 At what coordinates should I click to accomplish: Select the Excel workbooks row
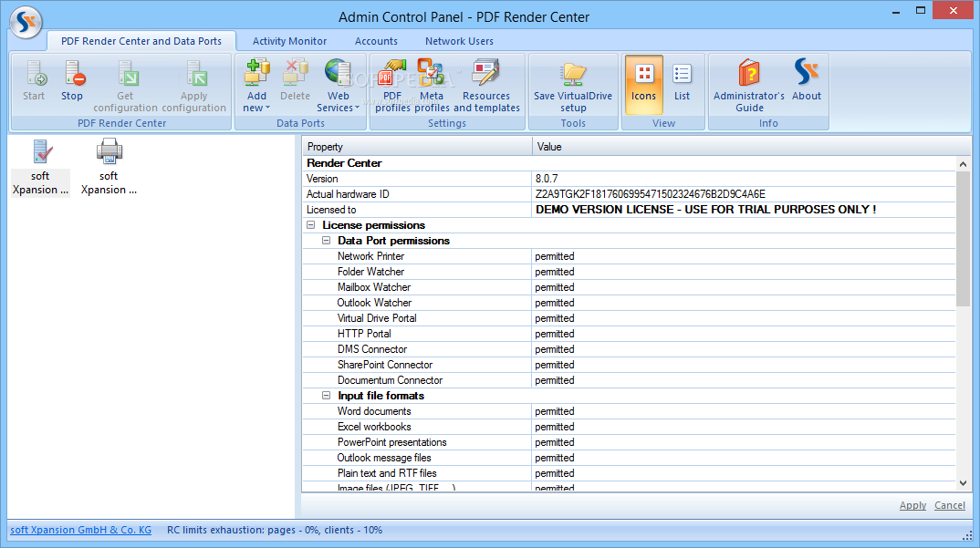629,427
